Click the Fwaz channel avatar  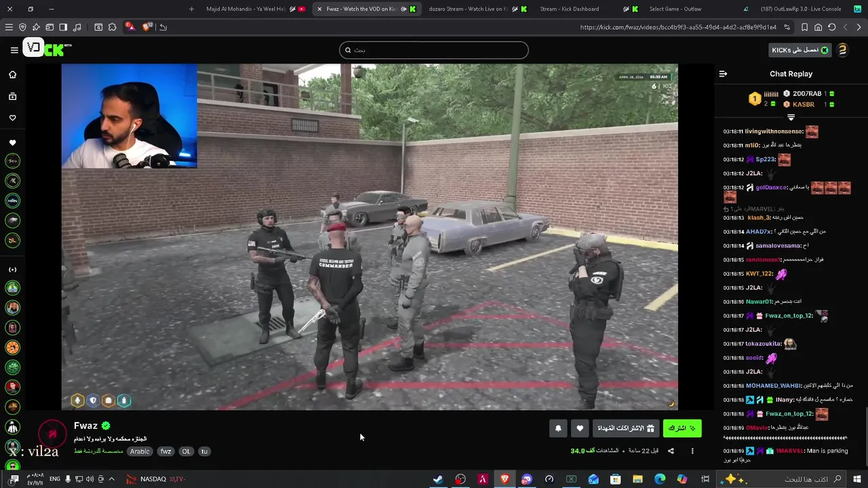point(52,434)
